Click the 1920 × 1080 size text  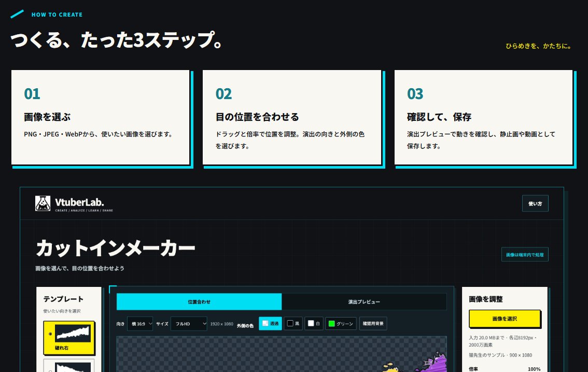pos(221,324)
